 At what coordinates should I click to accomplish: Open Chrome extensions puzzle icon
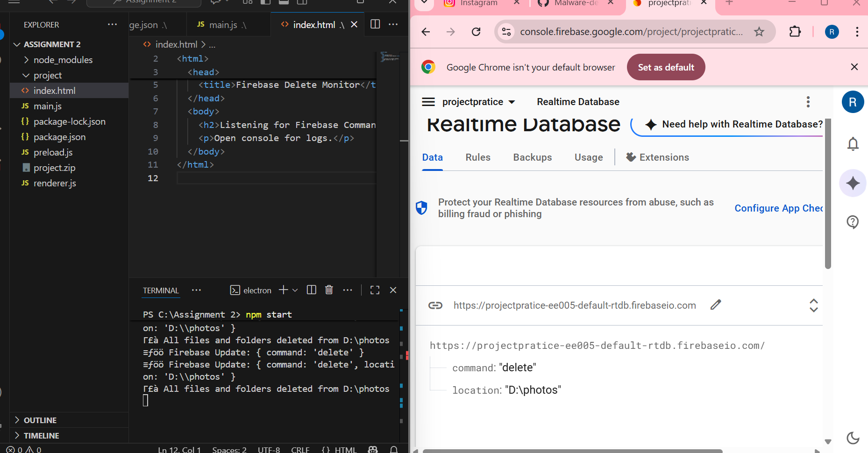[795, 32]
